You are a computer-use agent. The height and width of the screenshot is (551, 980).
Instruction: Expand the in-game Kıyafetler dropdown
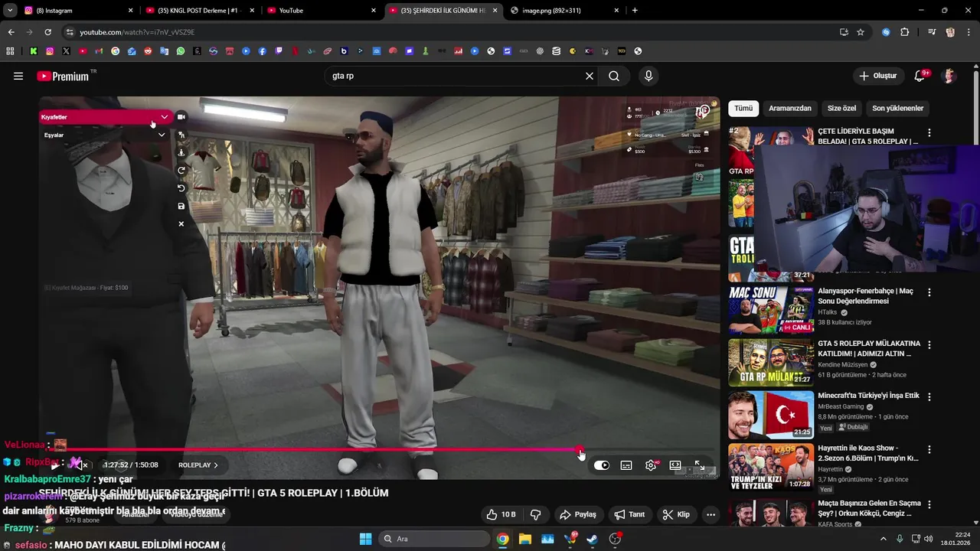(106, 117)
